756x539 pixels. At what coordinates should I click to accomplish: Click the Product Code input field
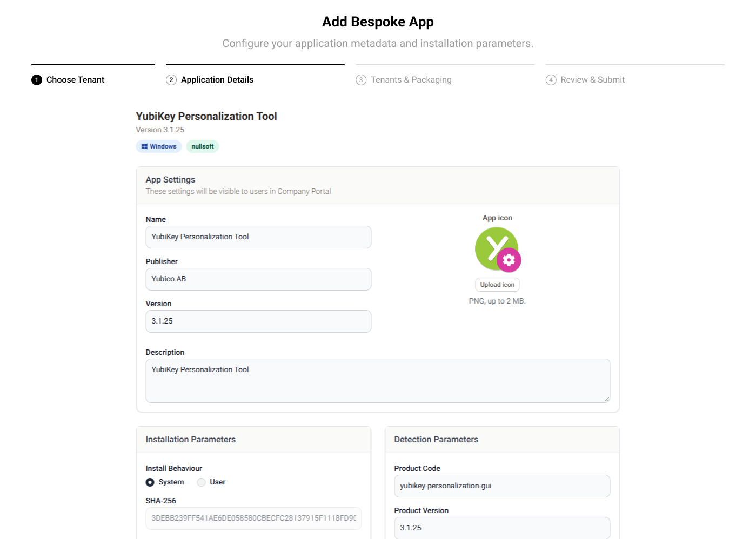(x=502, y=486)
